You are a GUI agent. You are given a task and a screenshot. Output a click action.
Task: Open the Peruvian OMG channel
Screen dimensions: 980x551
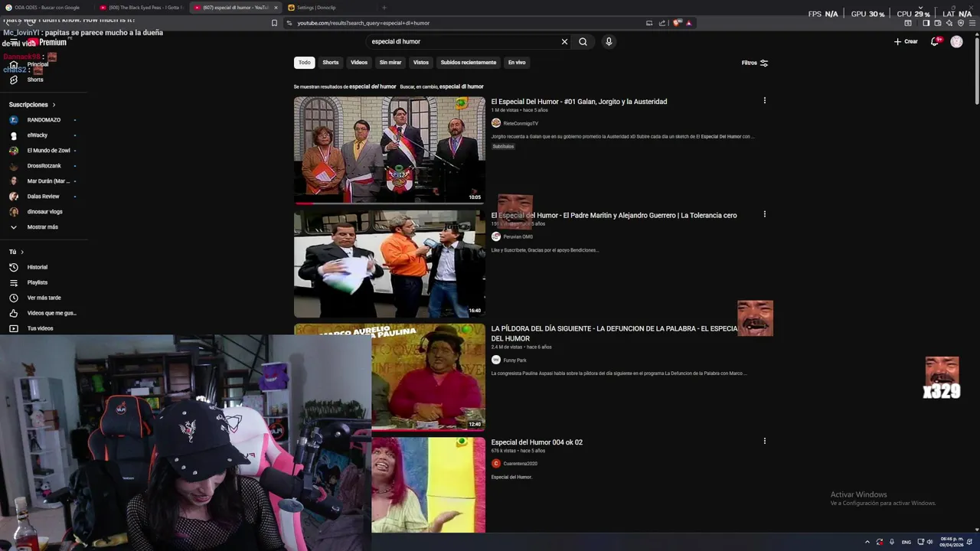pos(518,237)
